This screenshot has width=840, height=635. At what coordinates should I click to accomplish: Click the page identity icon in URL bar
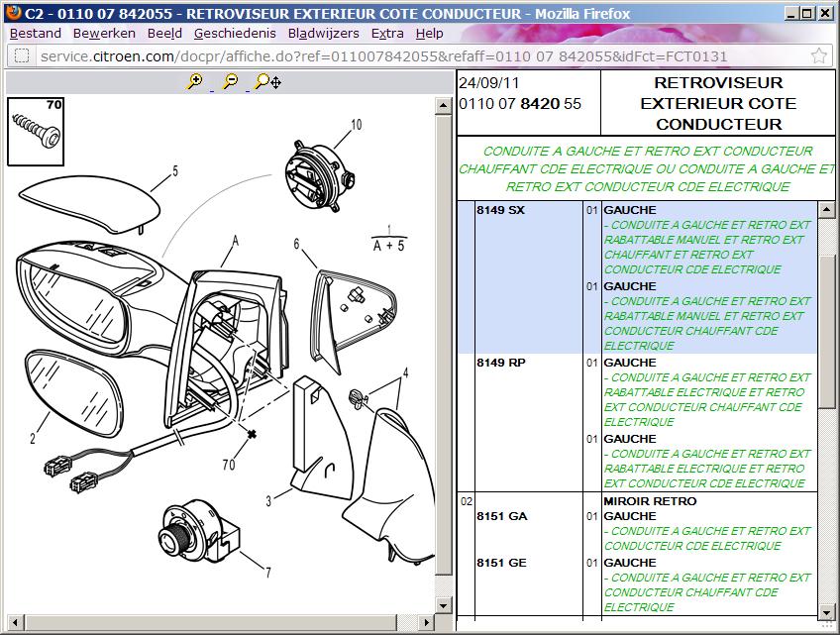[x=22, y=55]
